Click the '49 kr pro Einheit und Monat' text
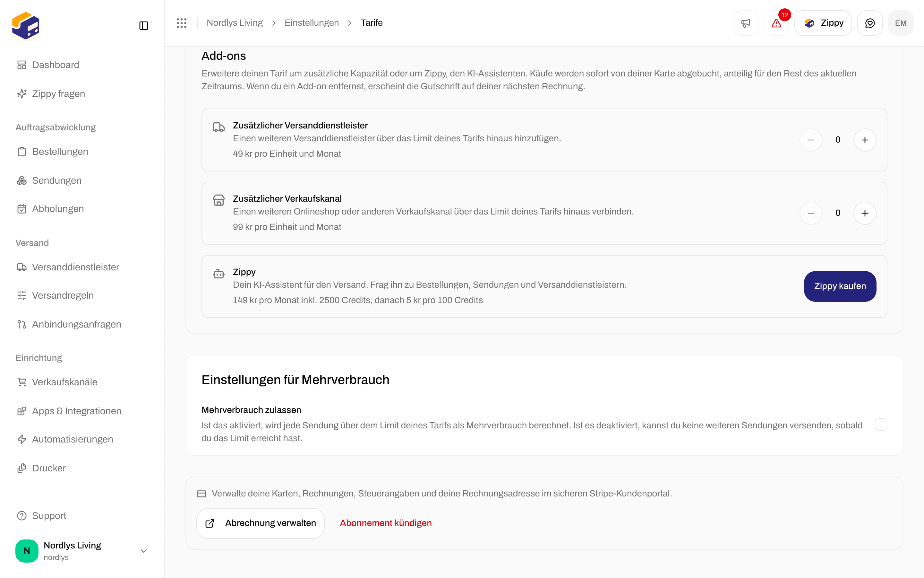Viewport: 924px width, 578px height. click(287, 154)
